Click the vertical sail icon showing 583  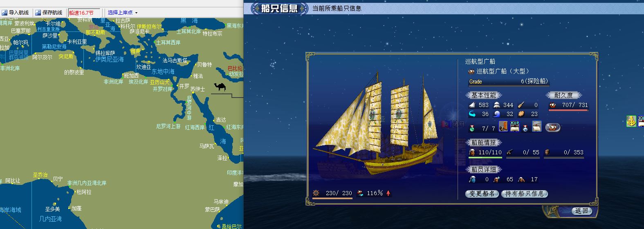tap(472, 105)
